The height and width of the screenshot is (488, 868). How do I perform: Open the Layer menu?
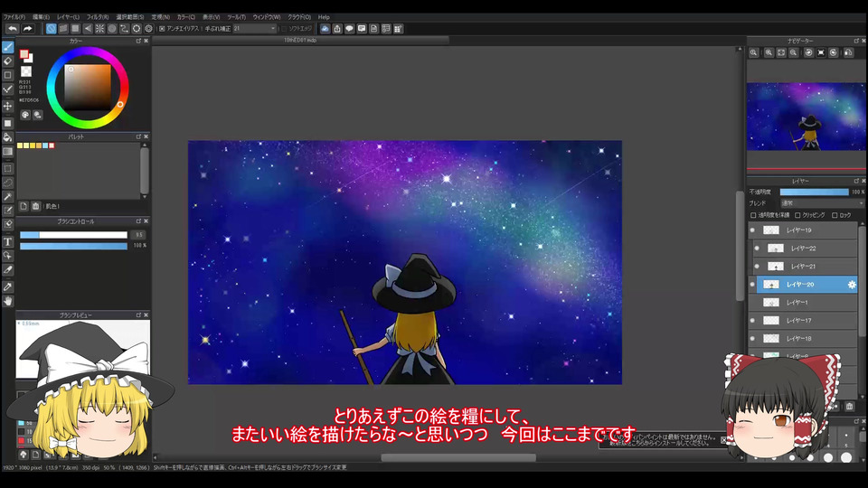click(68, 17)
